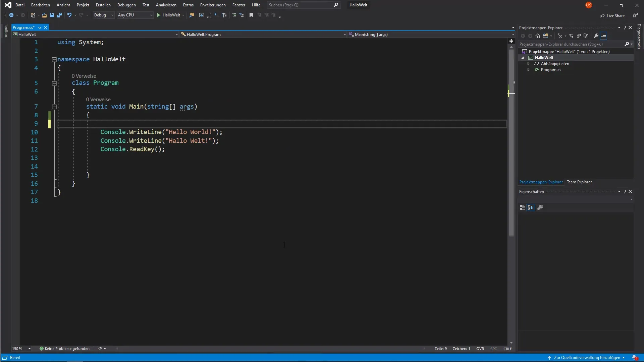Pin the Program.cs tab

pos(39,27)
